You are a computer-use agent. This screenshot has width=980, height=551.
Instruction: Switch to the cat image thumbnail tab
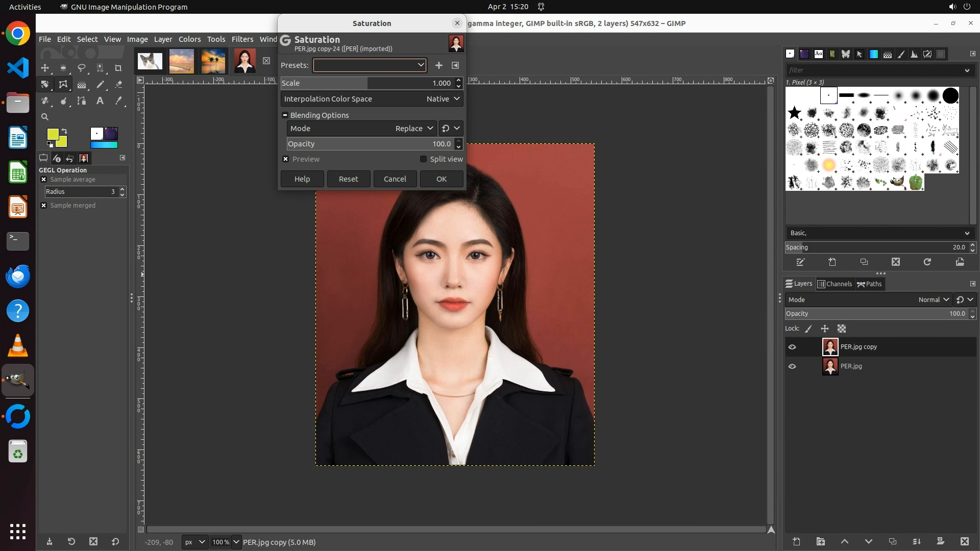click(150, 61)
